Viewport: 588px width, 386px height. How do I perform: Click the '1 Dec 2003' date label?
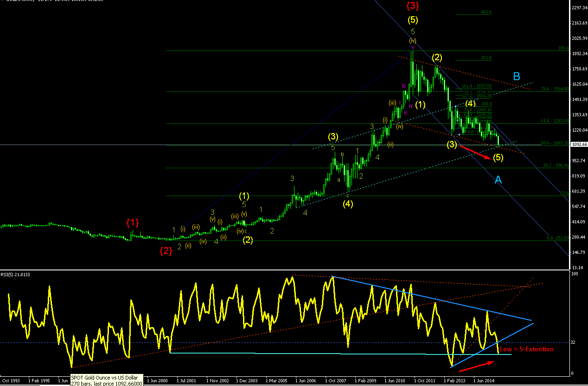247,380
